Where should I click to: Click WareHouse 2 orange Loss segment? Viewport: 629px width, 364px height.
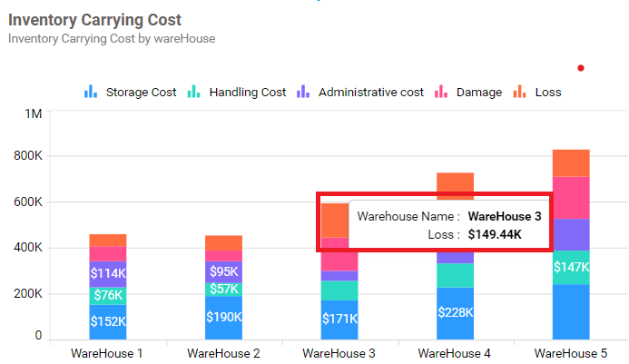[x=223, y=243]
